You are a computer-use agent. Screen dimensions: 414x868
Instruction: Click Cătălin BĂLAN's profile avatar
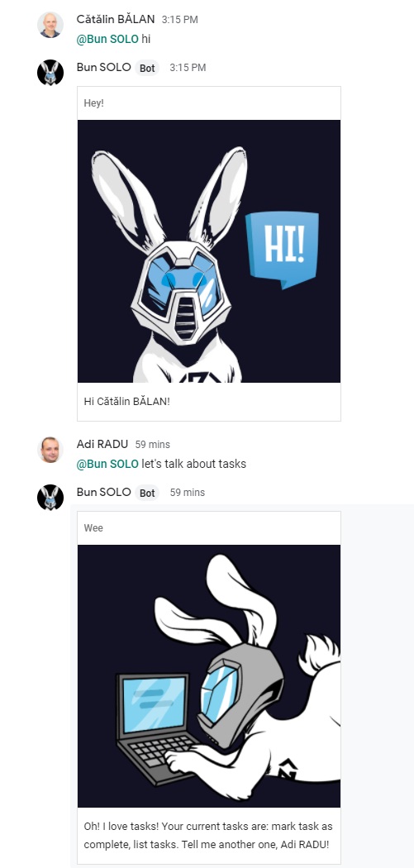tap(50, 25)
